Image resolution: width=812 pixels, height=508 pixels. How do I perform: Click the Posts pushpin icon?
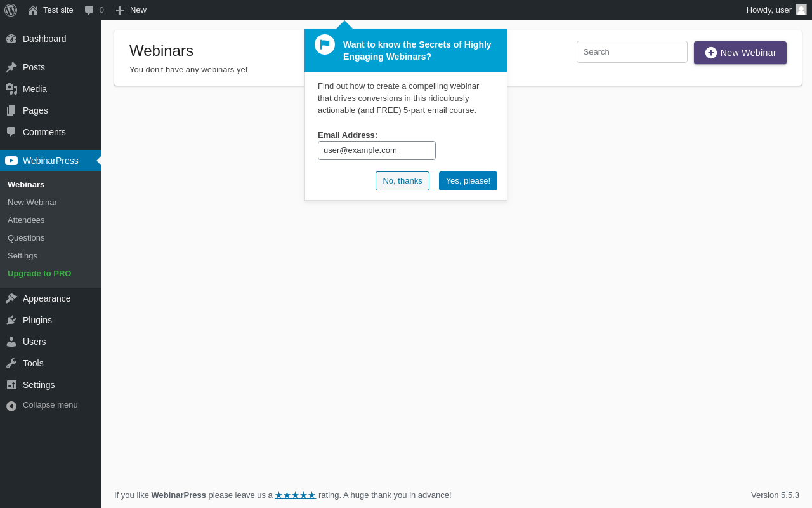[11, 67]
